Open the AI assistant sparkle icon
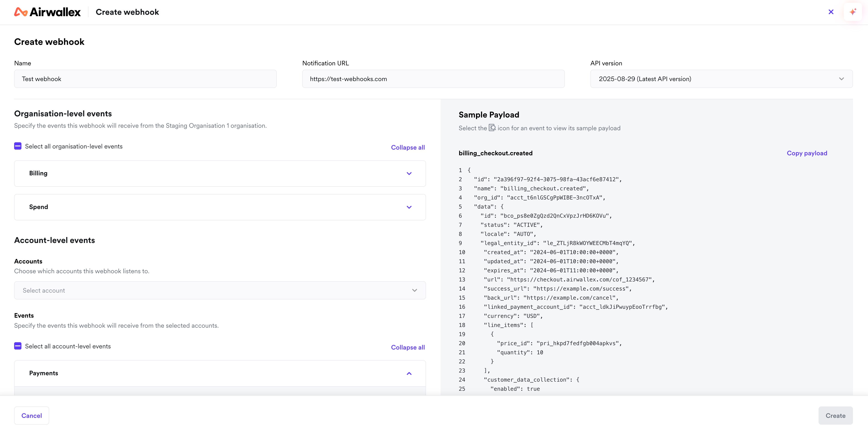 (x=853, y=12)
